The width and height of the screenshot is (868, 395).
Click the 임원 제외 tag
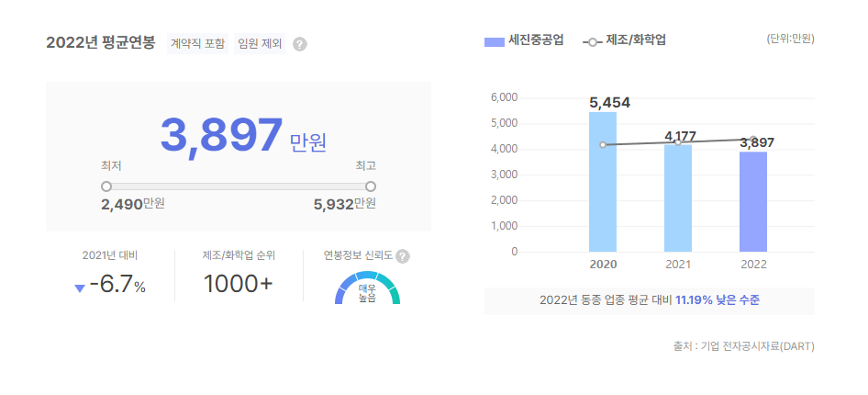click(260, 43)
